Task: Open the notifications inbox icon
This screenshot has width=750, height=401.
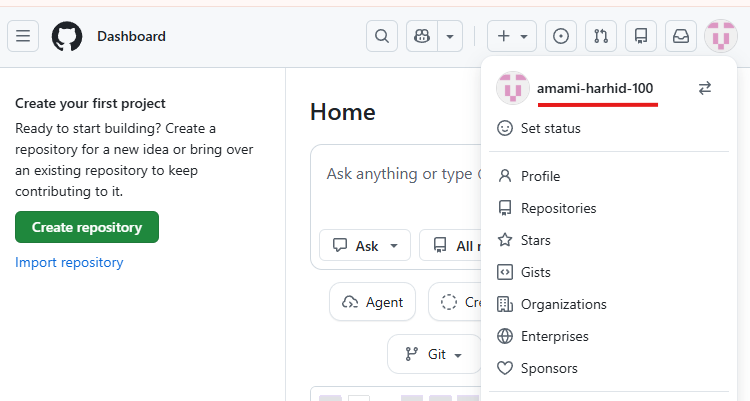Action: coord(681,36)
